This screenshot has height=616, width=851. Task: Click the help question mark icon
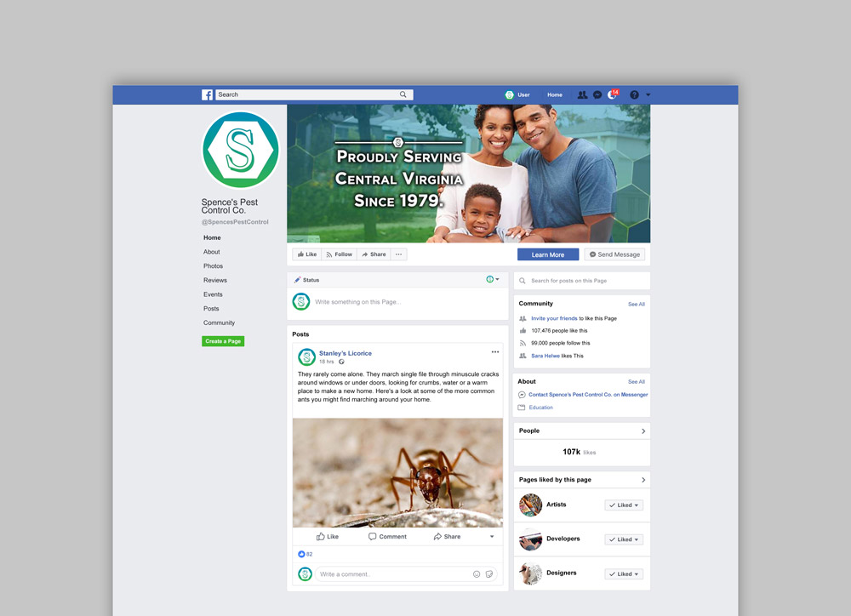(x=634, y=95)
